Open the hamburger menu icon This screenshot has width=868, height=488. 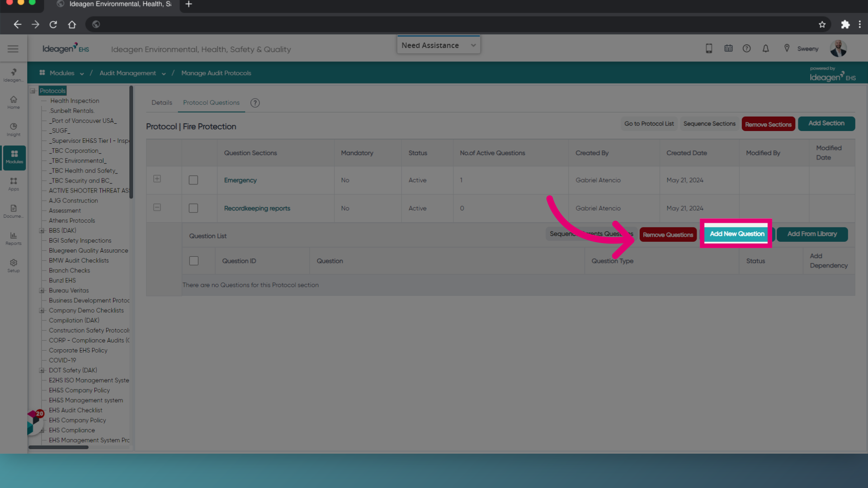(13, 49)
